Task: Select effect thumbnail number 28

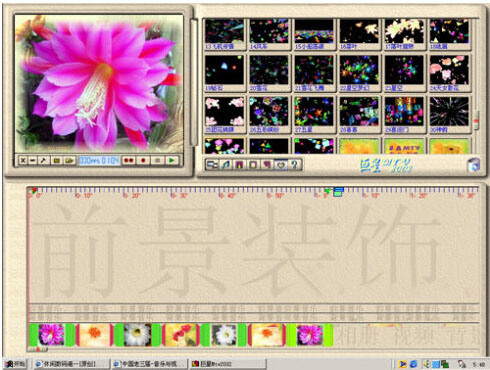Action: [x=359, y=115]
